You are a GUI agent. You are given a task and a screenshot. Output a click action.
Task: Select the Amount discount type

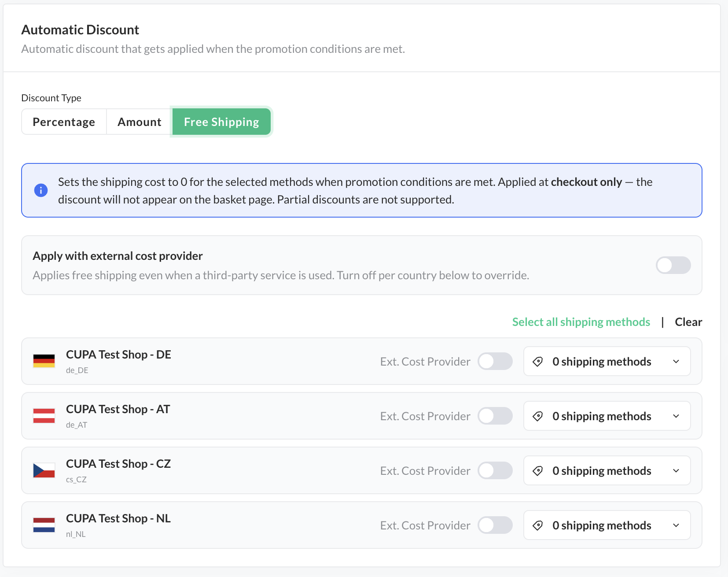[x=140, y=122]
